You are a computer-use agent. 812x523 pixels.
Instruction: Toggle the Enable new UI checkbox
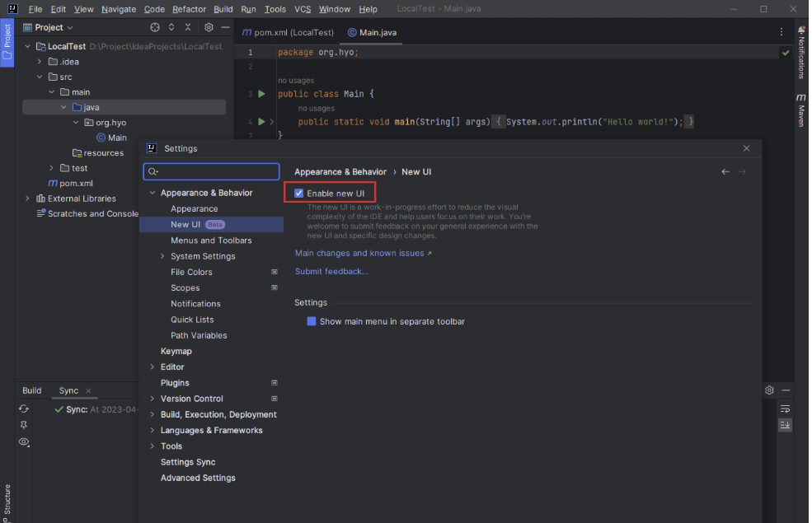point(298,194)
